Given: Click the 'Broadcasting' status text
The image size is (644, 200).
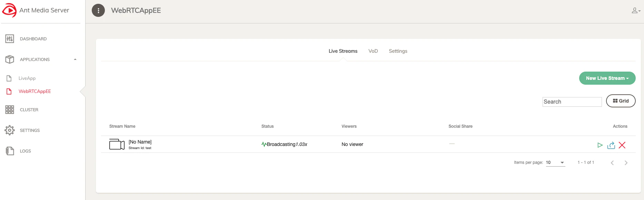Looking at the screenshot, I should pyautogui.click(x=281, y=144).
